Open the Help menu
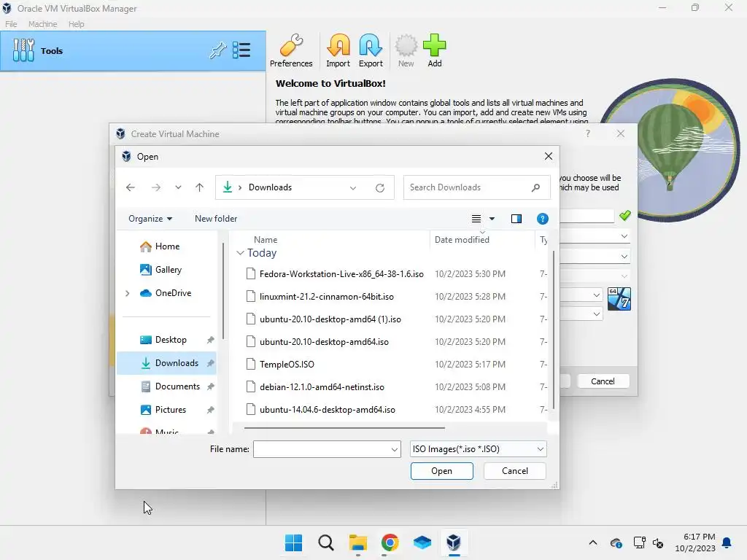The width and height of the screenshot is (747, 560). (76, 24)
